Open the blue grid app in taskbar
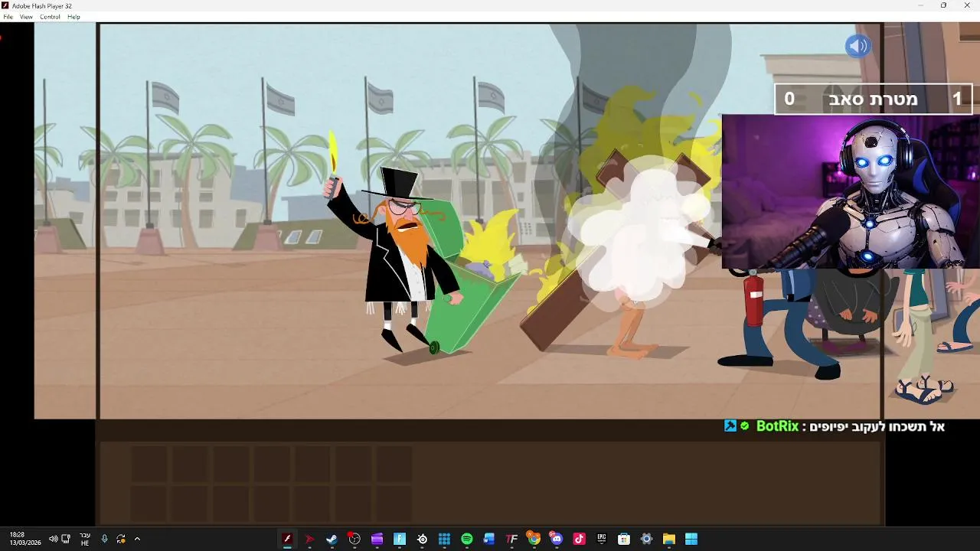This screenshot has height=551, width=980. 444,539
